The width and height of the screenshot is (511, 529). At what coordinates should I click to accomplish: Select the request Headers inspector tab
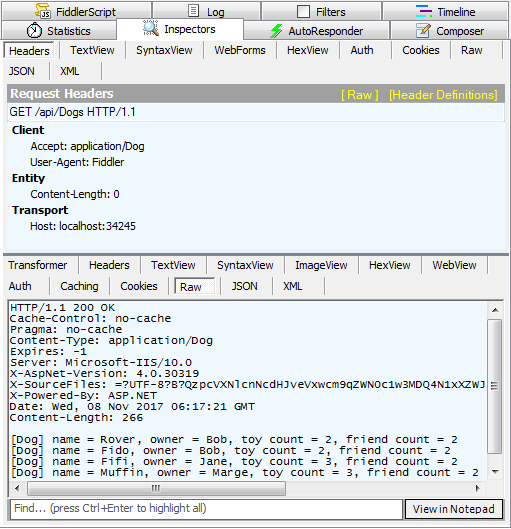pyautogui.click(x=29, y=51)
